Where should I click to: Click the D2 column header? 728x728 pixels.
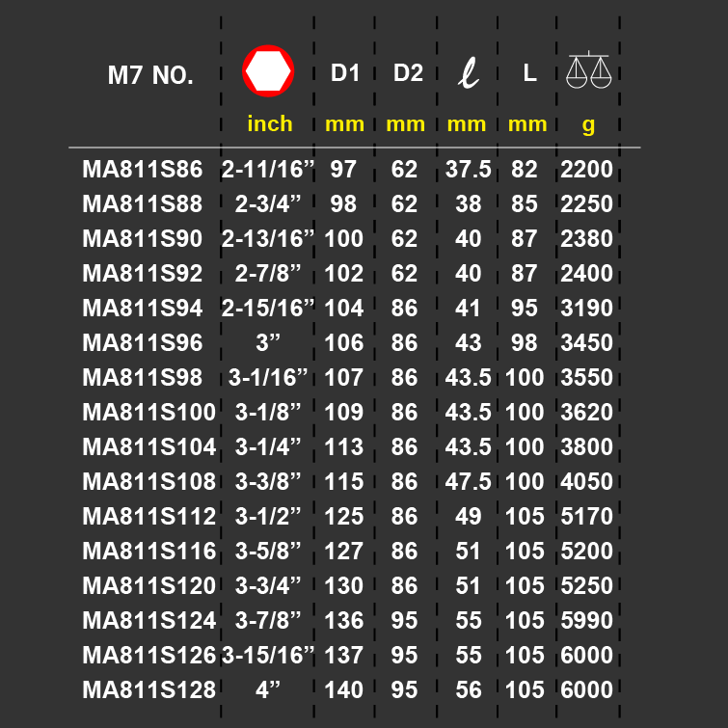(408, 73)
